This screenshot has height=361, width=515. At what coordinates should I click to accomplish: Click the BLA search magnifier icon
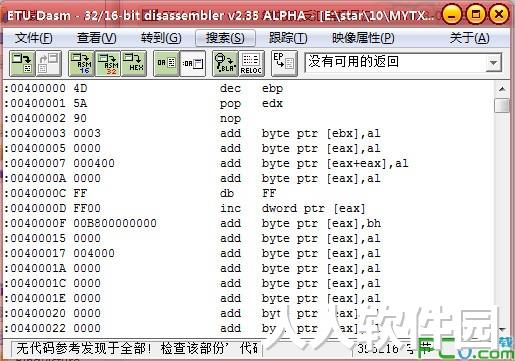pos(225,63)
